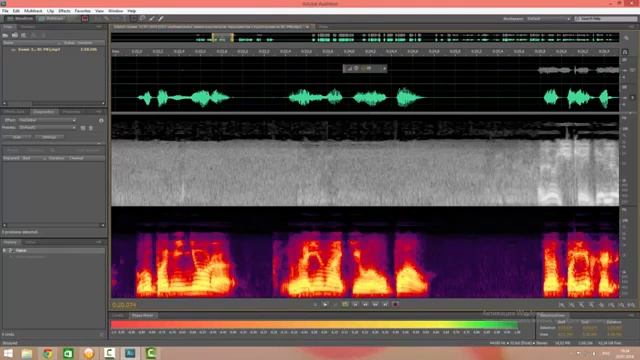Click the Import File icon in Files panel
Viewport: 640px width, 360px height.
(15, 35)
